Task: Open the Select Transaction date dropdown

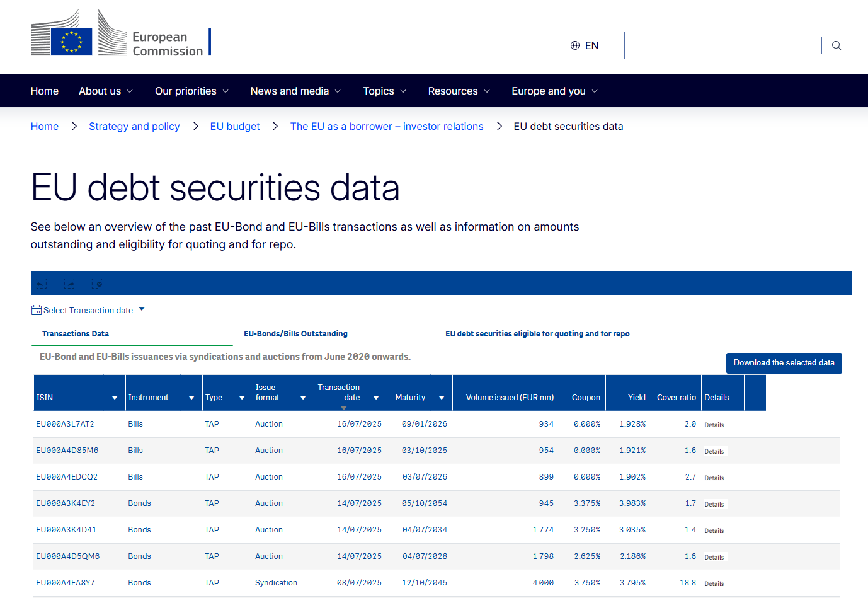Action: pos(88,310)
